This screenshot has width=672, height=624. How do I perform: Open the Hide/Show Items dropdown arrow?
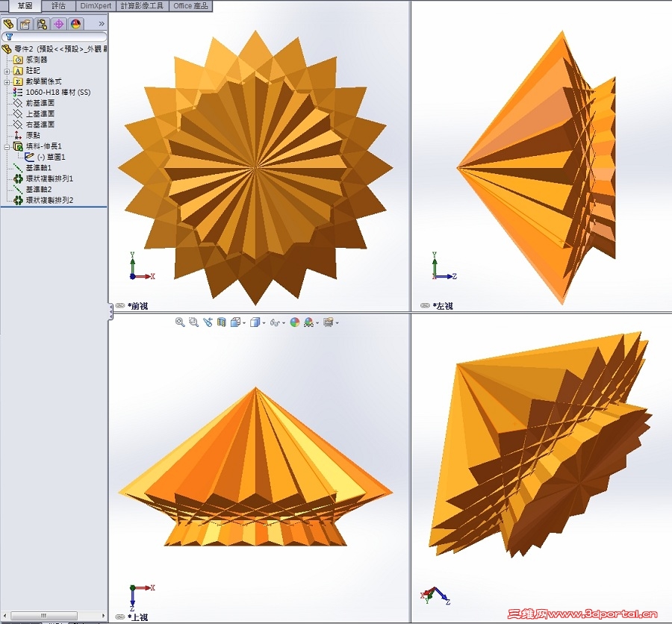tap(284, 323)
